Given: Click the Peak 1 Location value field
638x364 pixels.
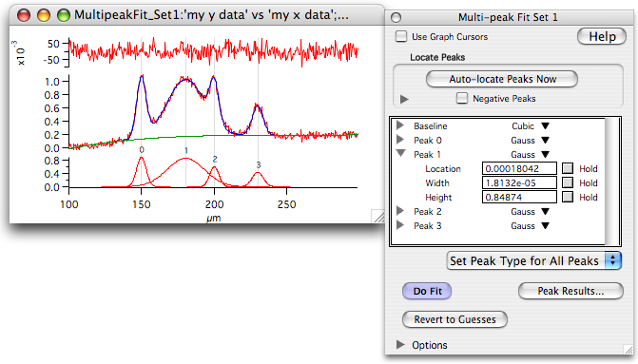Looking at the screenshot, I should click(x=519, y=168).
